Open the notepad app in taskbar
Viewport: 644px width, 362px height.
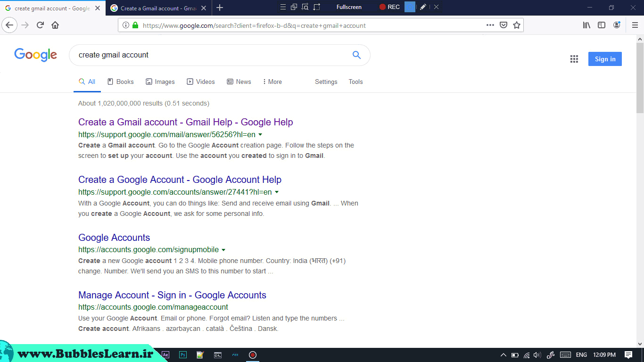[200, 355]
